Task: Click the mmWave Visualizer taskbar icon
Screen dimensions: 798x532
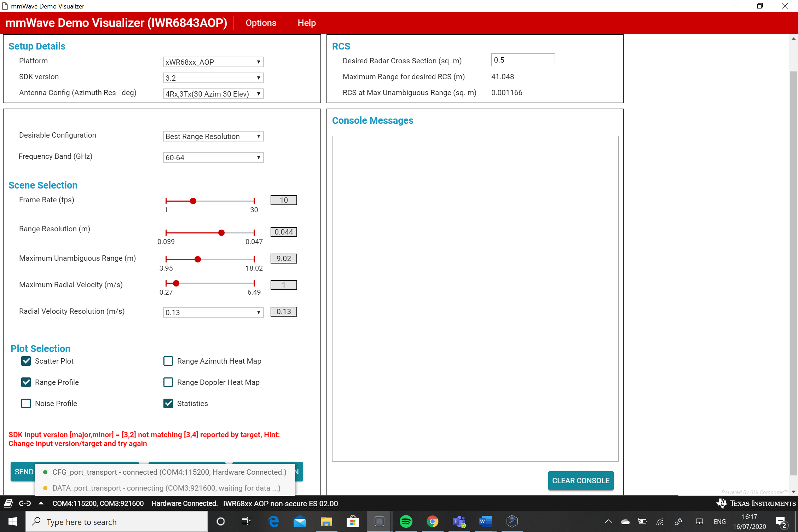Action: click(379, 521)
